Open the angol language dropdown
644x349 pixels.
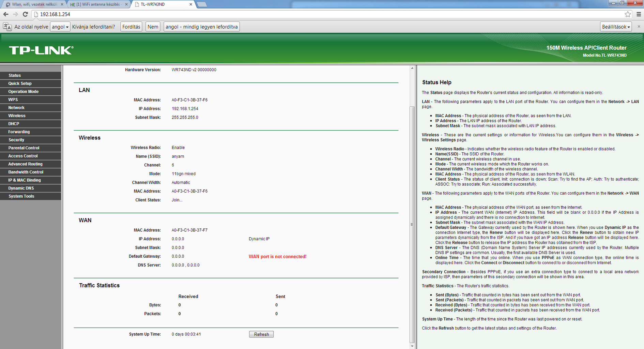tap(60, 27)
